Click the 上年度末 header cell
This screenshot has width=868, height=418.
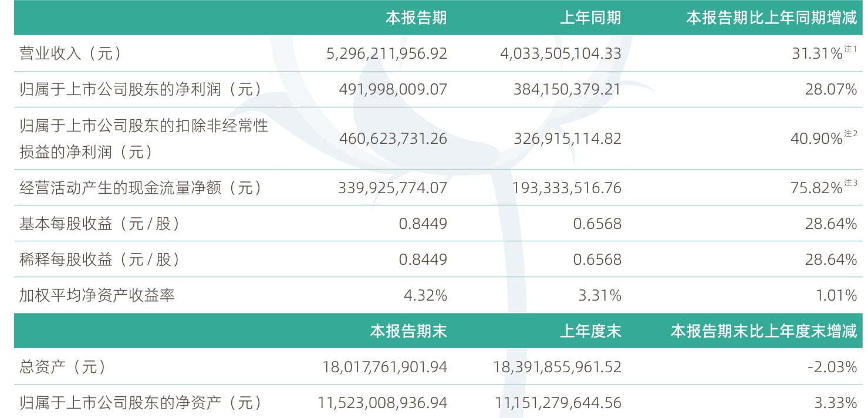pos(590,332)
